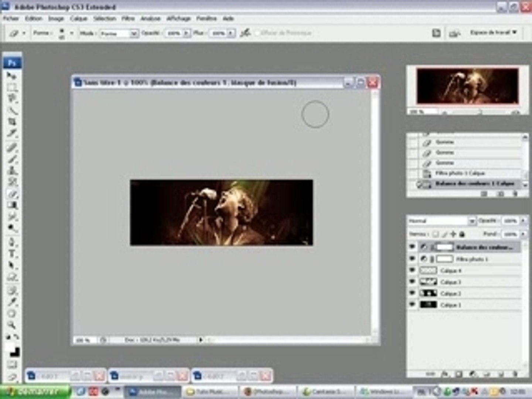This screenshot has height=399, width=532.
Task: Select the Healing Brush tool
Action: [x=12, y=148]
